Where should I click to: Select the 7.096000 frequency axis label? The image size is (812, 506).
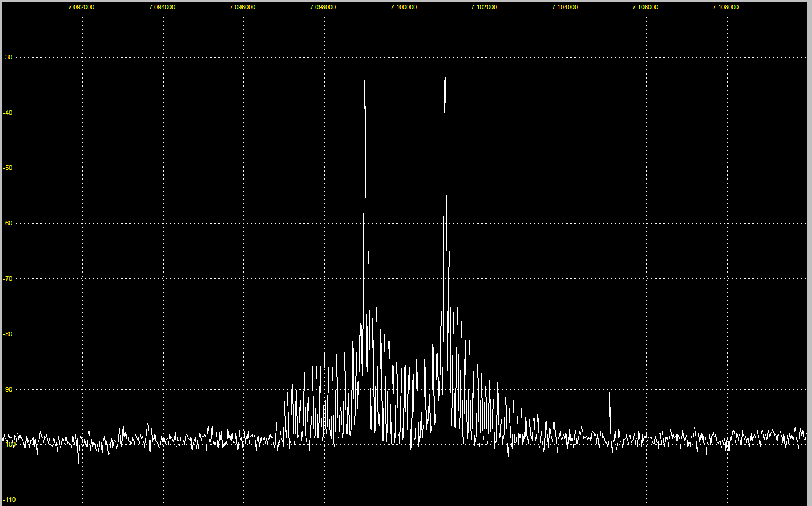click(x=242, y=8)
